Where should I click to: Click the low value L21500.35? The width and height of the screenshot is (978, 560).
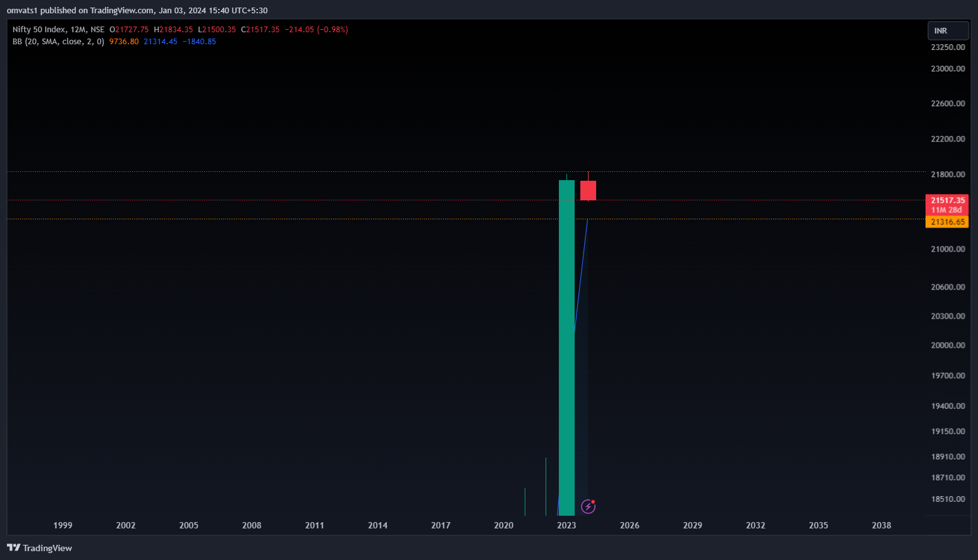coord(217,30)
